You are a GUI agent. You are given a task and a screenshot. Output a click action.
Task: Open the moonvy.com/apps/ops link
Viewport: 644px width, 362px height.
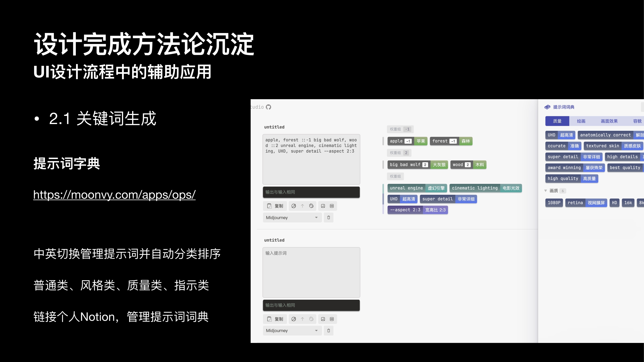pos(114,195)
